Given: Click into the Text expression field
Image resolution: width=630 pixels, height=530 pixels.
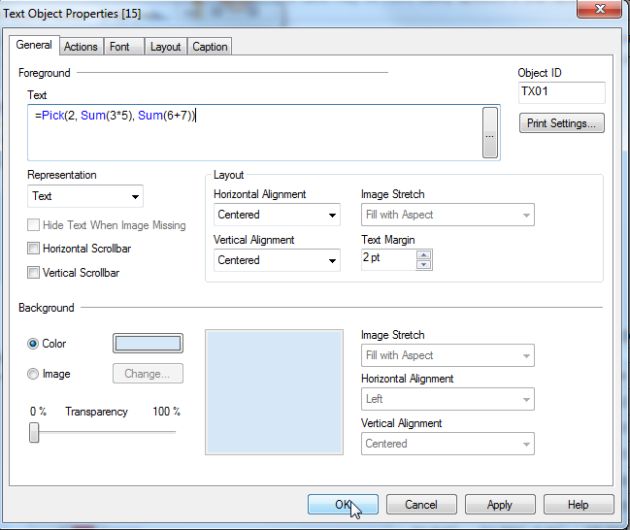Looking at the screenshot, I should (255, 133).
